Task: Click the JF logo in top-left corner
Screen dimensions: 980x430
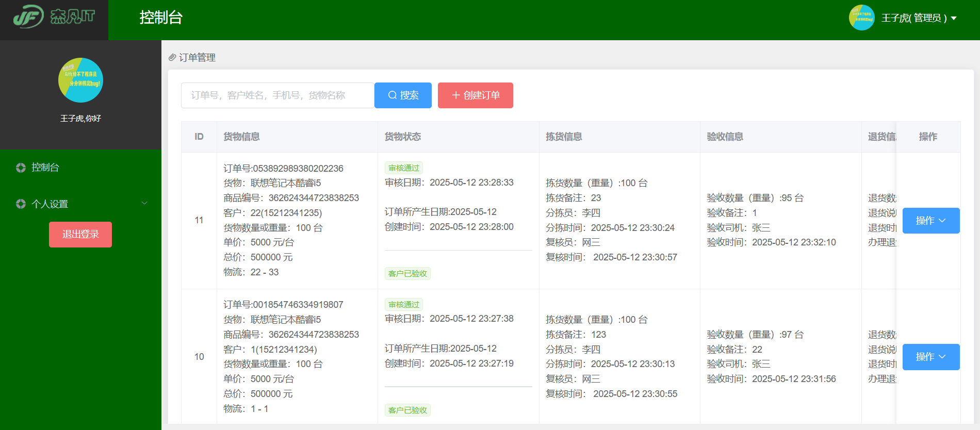Action: coord(54,16)
